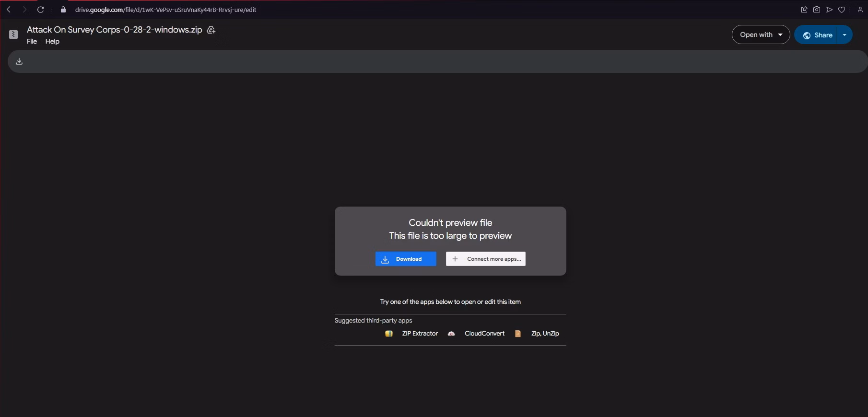
Task: Click the padlock site security icon
Action: click(x=63, y=10)
